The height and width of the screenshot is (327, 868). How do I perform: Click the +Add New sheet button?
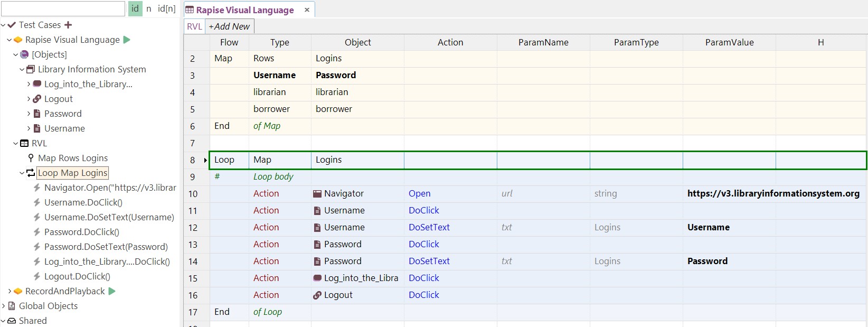click(x=229, y=26)
